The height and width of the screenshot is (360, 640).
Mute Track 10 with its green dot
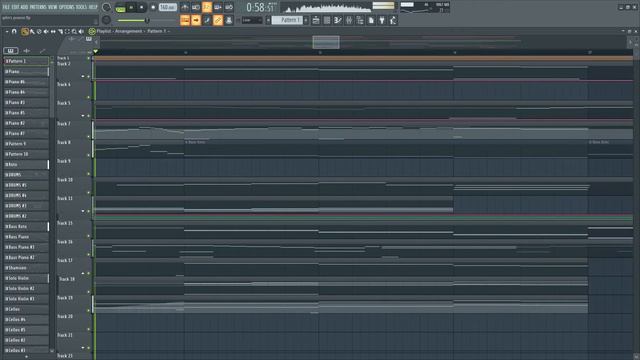[x=89, y=193]
